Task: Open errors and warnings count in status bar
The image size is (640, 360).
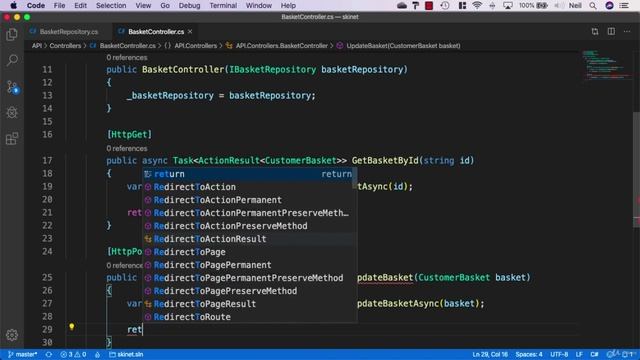Action: pos(73,354)
